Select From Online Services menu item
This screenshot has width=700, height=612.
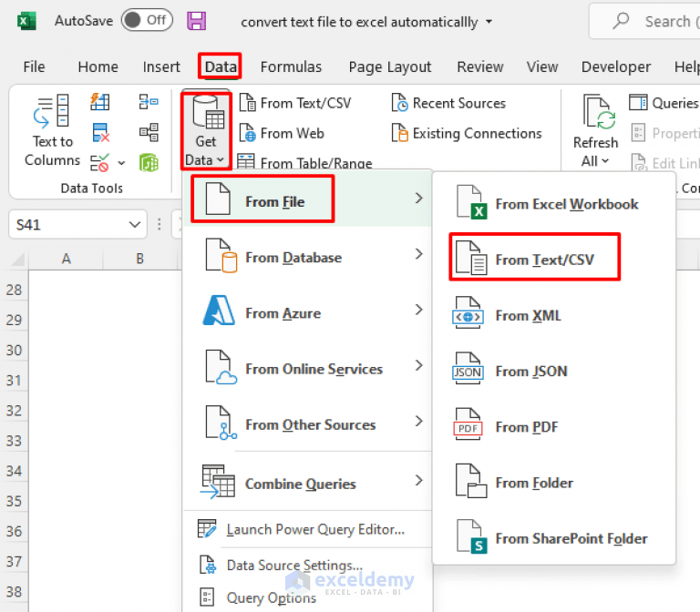coord(307,366)
